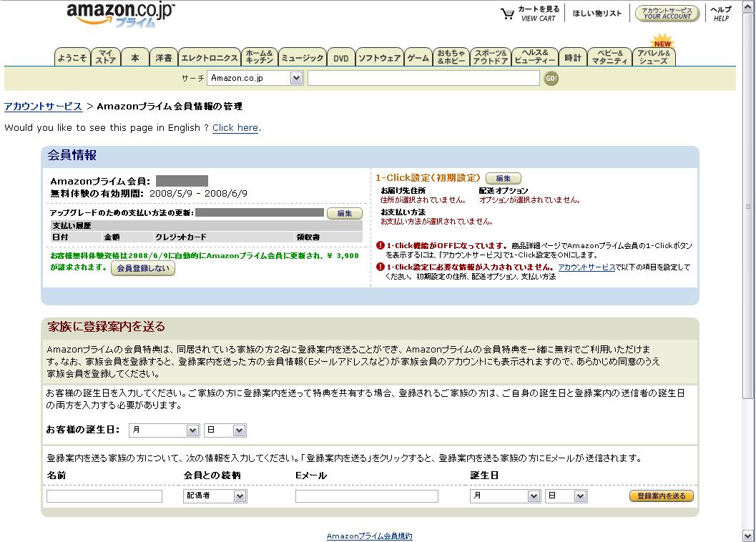
Task: Go to the ようこそ tab
Action: [x=72, y=57]
